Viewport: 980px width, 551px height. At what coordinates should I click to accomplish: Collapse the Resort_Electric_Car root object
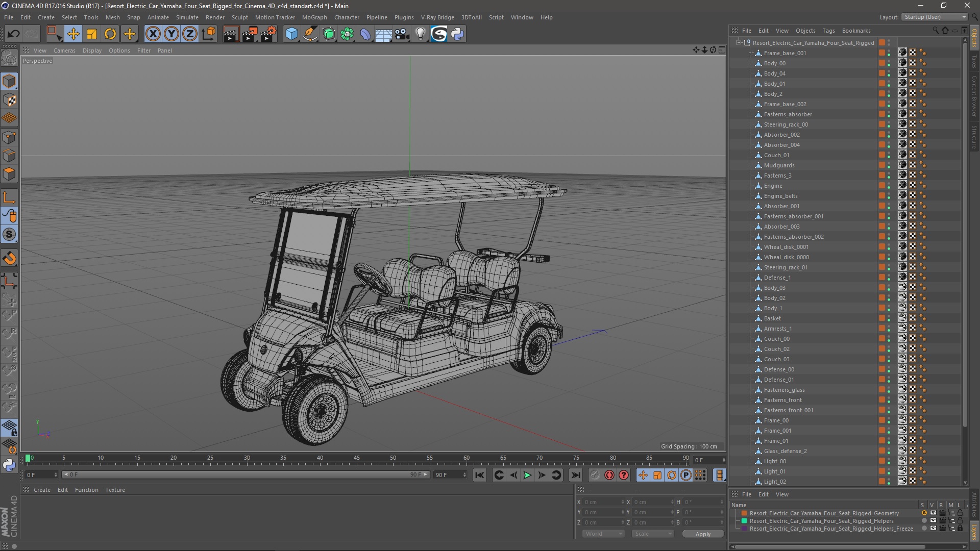[739, 43]
